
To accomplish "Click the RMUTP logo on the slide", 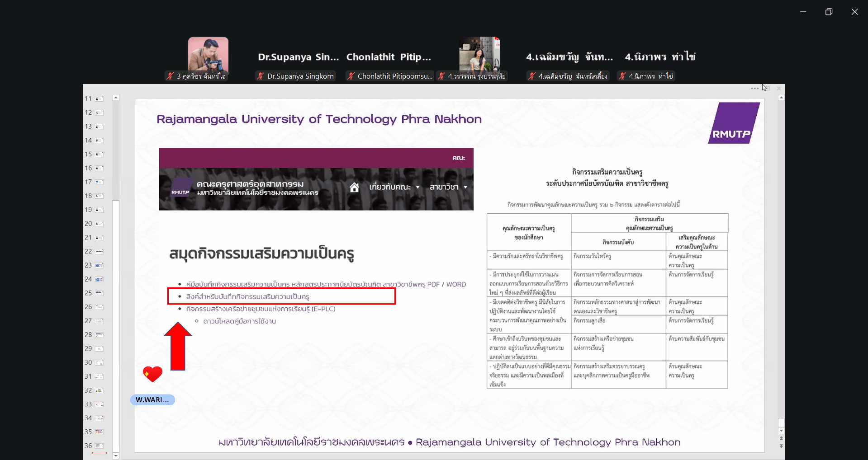I will (x=733, y=123).
